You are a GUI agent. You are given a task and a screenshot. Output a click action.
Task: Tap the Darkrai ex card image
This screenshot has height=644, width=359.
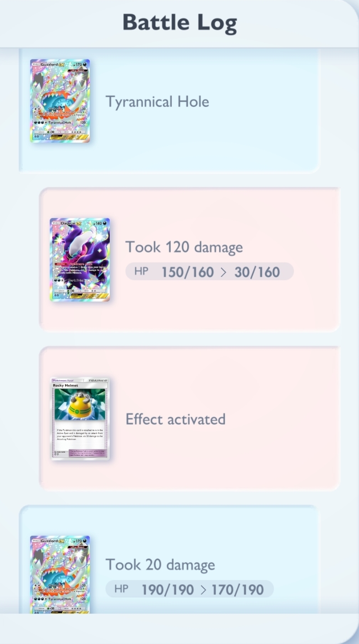[80, 260]
